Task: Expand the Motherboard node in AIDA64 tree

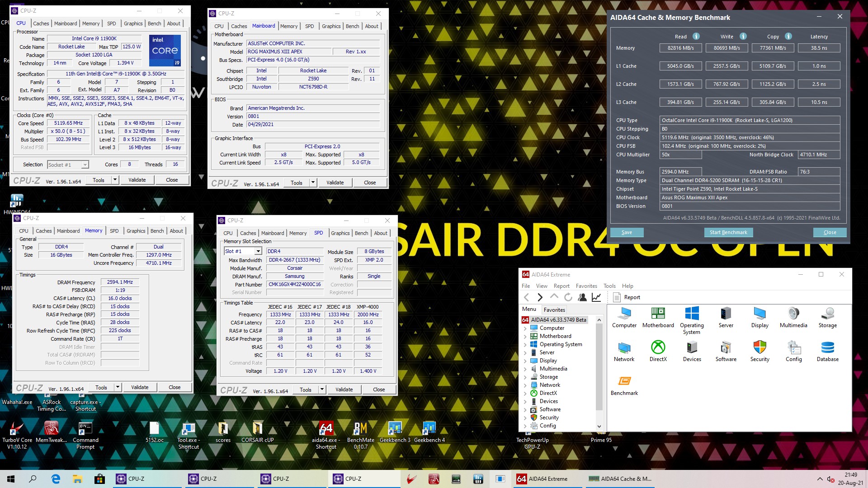Action: tap(525, 336)
